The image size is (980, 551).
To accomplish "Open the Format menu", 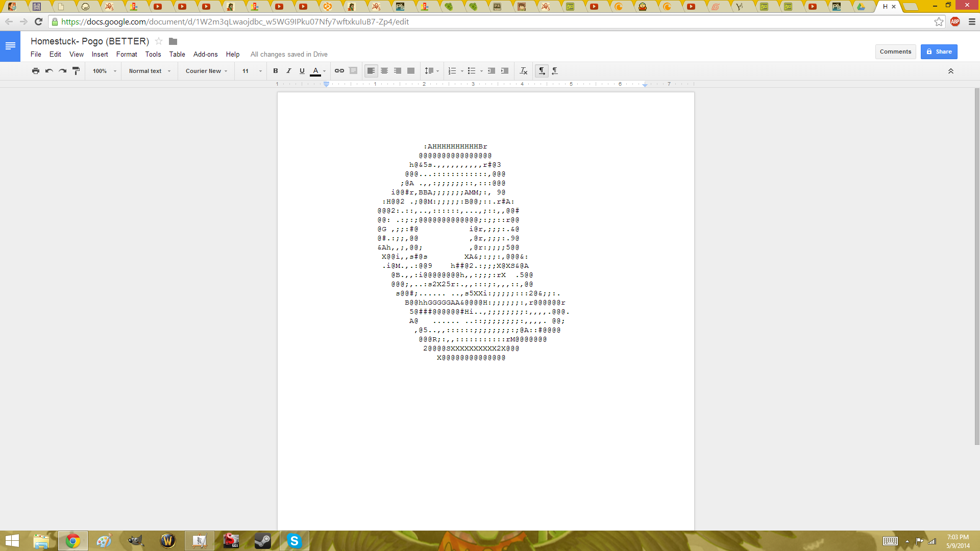I will click(x=127, y=54).
